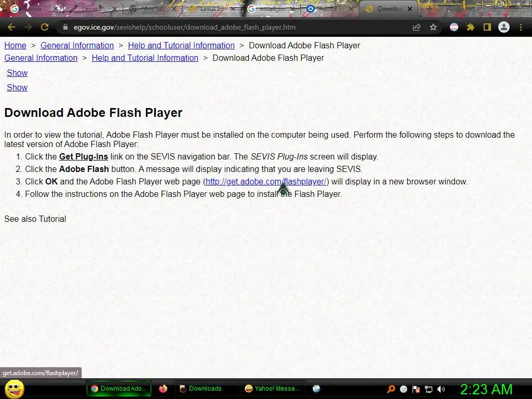
Task: Launch Firefox from the taskbar
Action: 163,389
